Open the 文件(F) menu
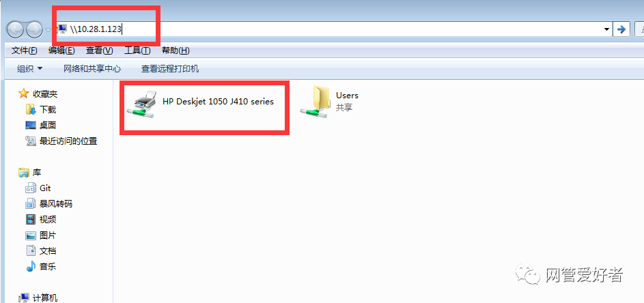This screenshot has height=303, width=644. 24,50
